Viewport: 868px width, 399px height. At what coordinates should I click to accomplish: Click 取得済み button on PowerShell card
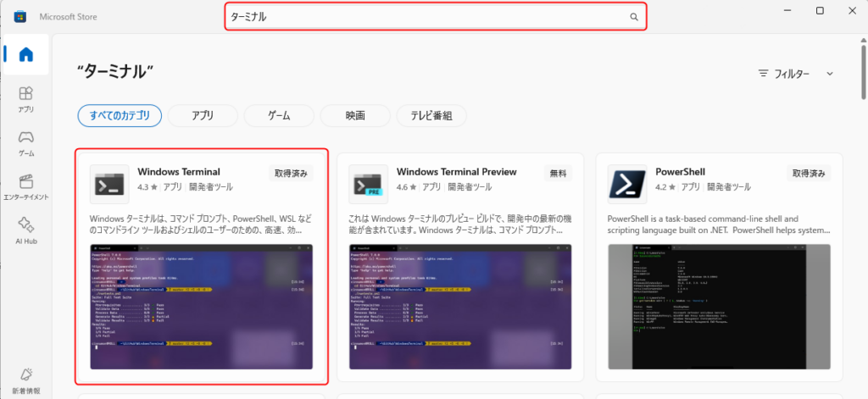coord(809,173)
